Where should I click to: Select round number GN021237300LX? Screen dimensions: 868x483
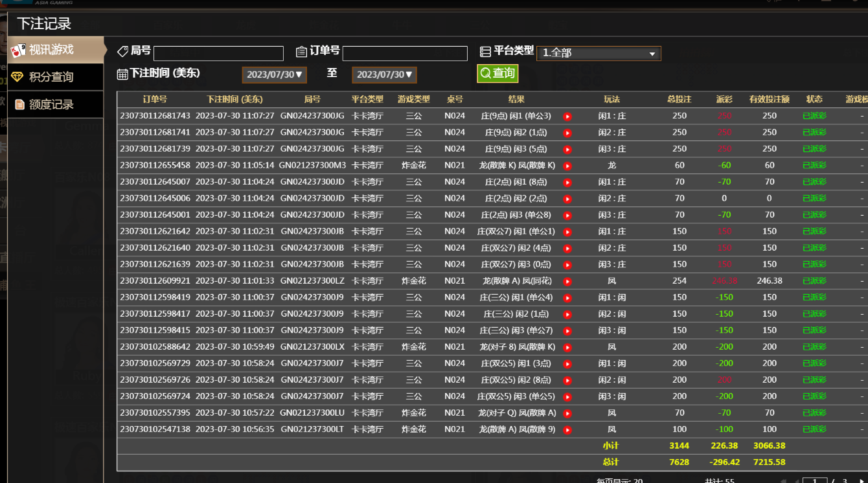click(312, 347)
